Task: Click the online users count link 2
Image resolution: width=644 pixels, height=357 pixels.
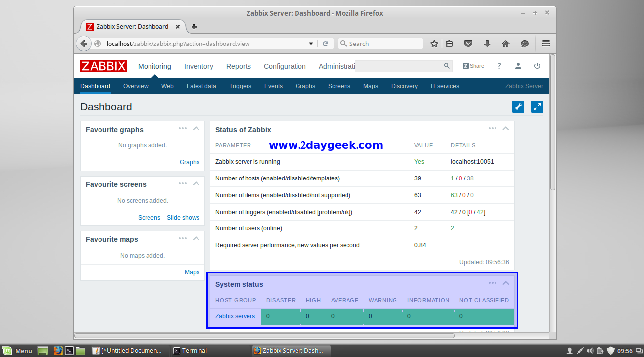Action: [452, 228]
